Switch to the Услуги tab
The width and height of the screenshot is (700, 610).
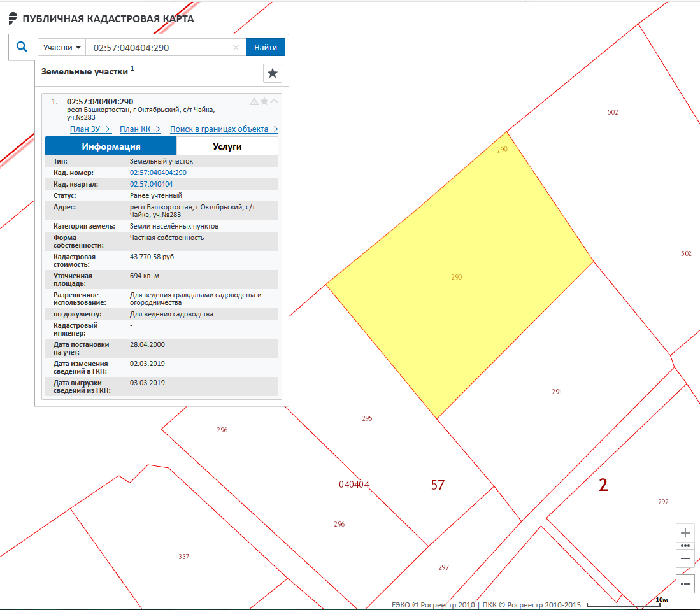click(x=227, y=146)
